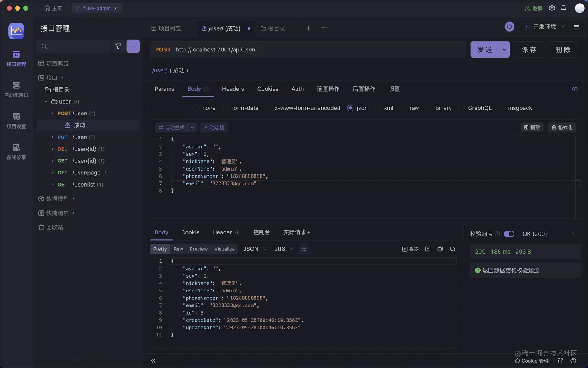Click the help icon beside 校验响应
The height and width of the screenshot is (368, 588).
point(497,234)
